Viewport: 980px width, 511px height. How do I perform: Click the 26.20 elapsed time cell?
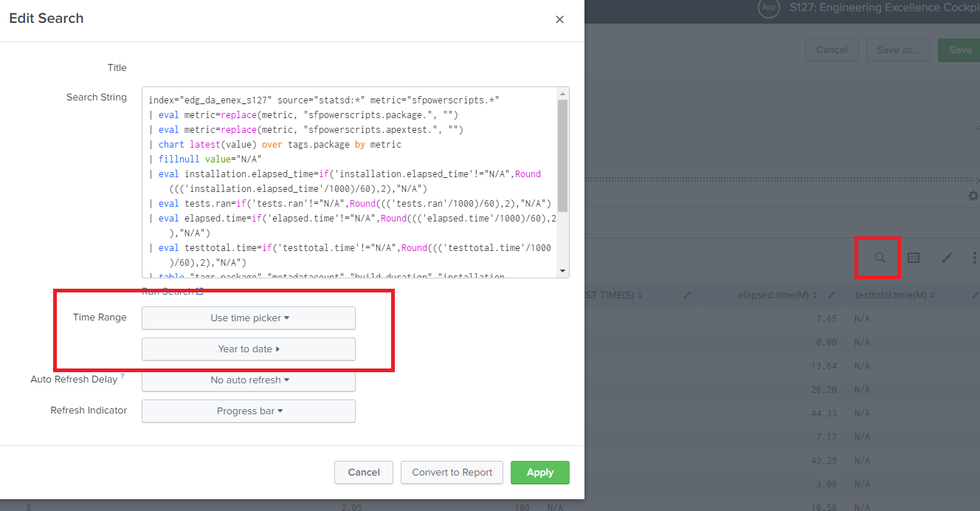[824, 390]
